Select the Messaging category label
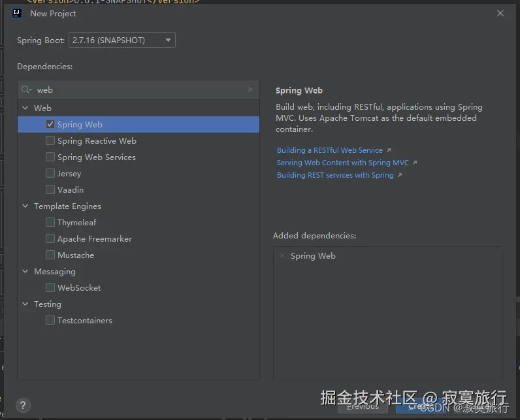Image resolution: width=520 pixels, height=420 pixels. [55, 272]
